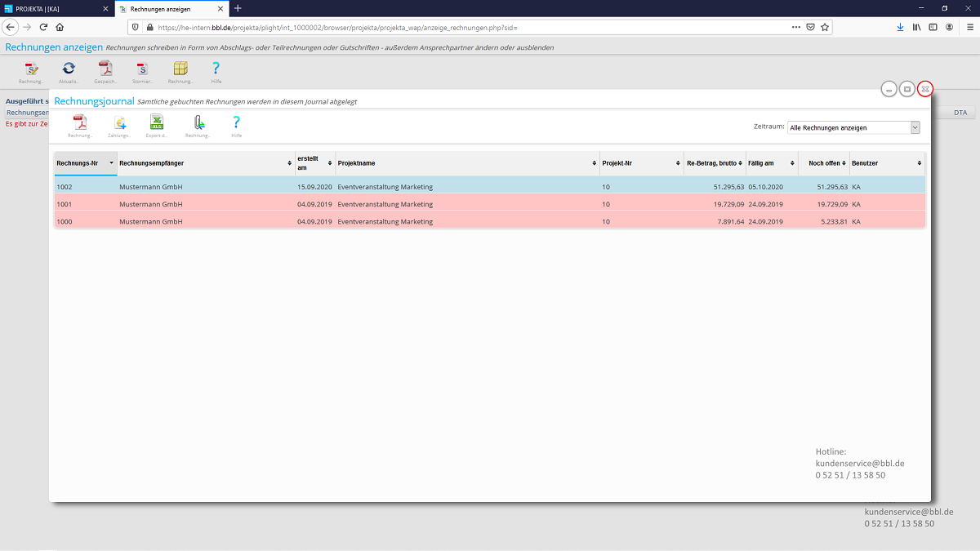Click the paperclip Rechnung icon in the journal
980x551 pixels.
coord(198,123)
